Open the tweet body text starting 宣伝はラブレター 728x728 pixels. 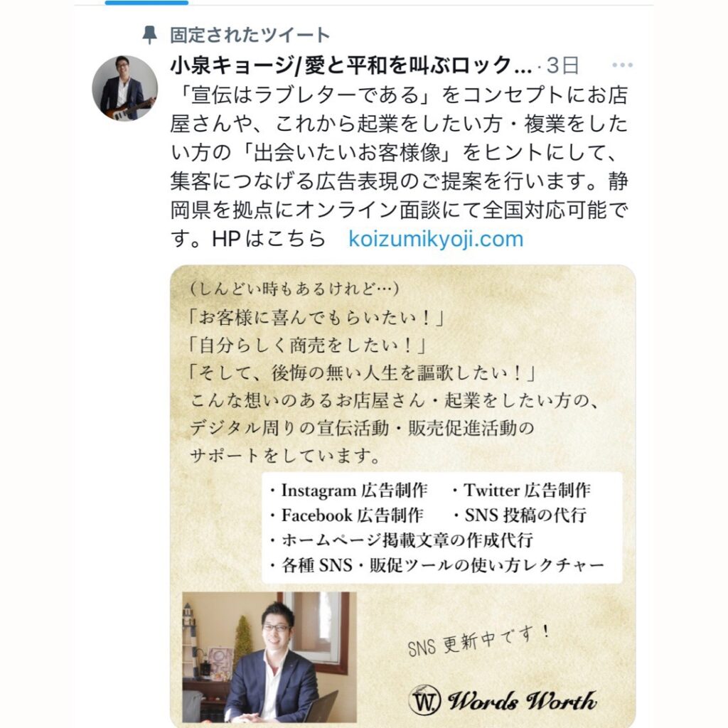point(400,167)
